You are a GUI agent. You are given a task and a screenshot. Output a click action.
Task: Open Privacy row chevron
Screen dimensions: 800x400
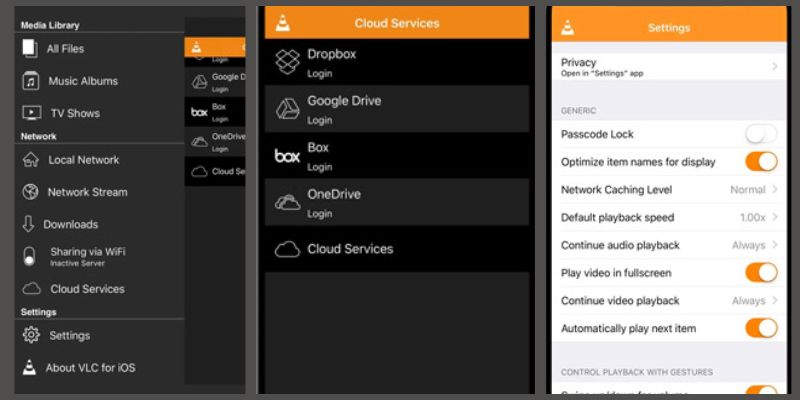click(x=774, y=66)
